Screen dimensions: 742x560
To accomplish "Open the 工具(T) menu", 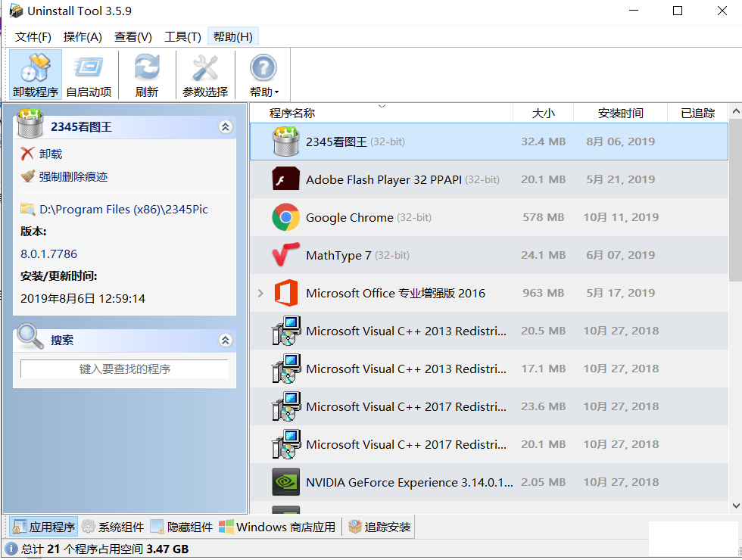I will pos(182,37).
